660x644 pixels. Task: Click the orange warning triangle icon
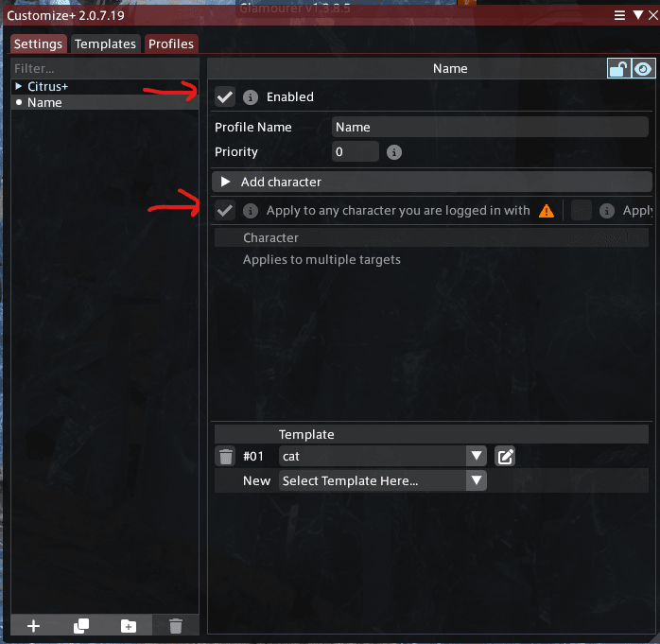[x=547, y=211]
